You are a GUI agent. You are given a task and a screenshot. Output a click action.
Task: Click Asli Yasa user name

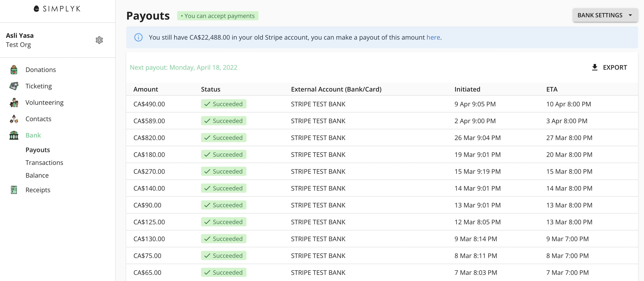pos(20,36)
